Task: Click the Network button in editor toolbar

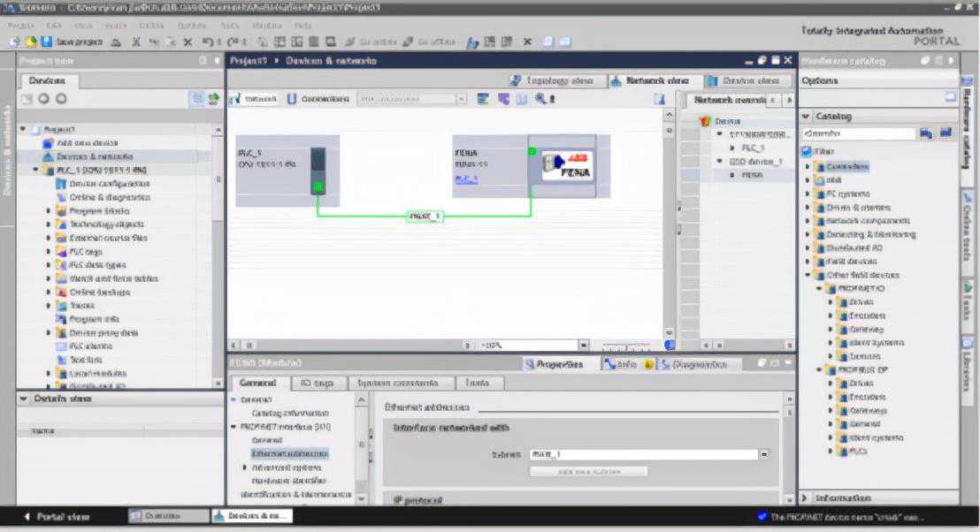Action: pos(249,99)
